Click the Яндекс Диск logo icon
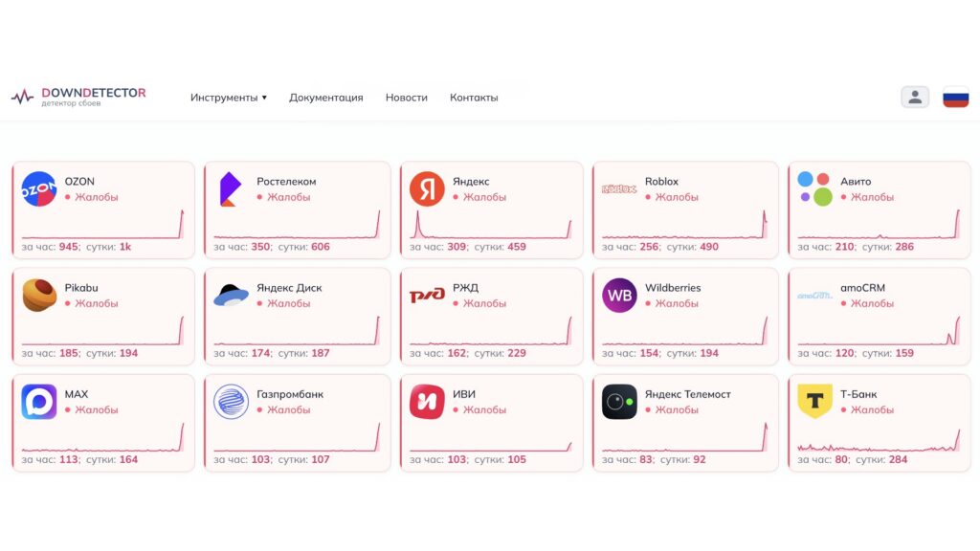980x551 pixels. (231, 295)
